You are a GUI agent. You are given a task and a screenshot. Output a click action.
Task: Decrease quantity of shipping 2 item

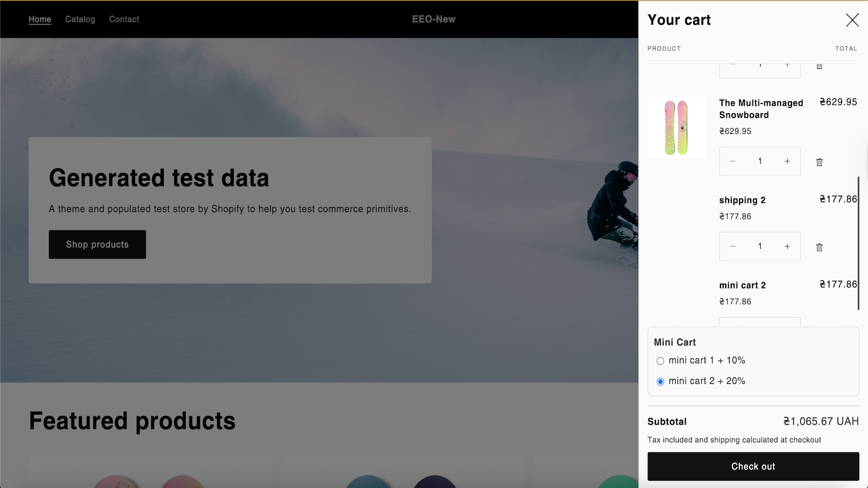click(x=733, y=246)
